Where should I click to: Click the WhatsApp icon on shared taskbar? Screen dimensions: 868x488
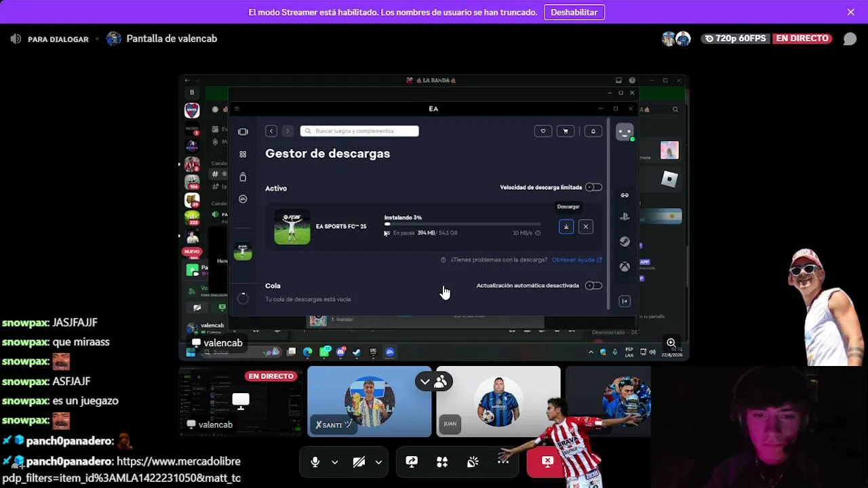324,352
